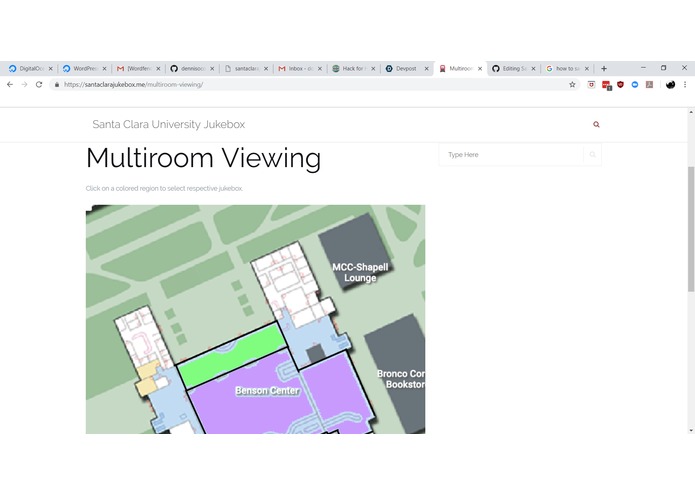Select the green jukebox region on map
This screenshot has height=494, width=695.
click(x=232, y=355)
